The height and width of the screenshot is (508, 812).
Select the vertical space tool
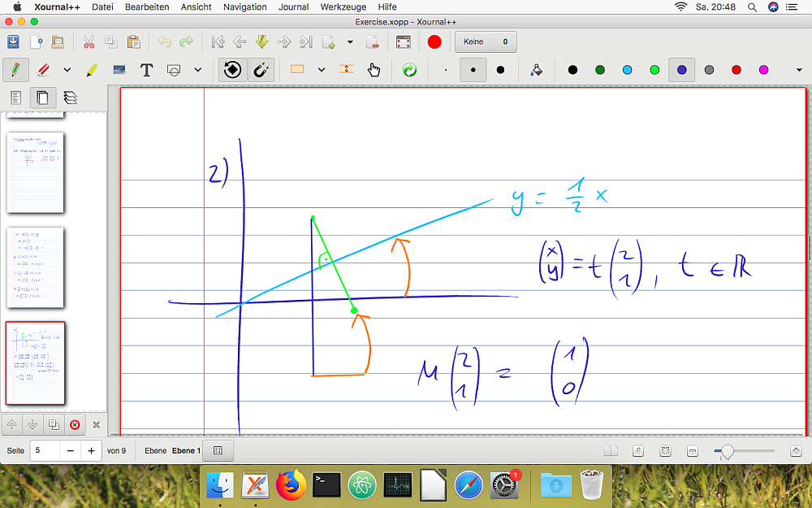[x=346, y=69]
